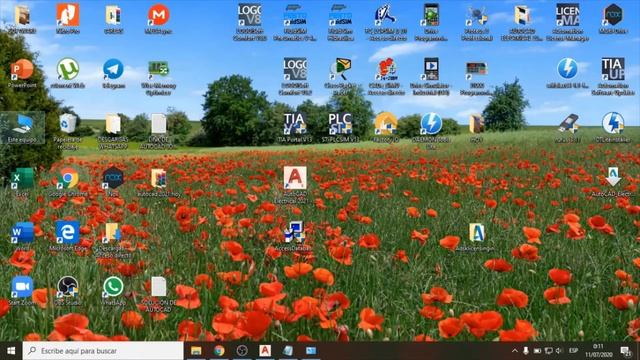Open File Explorer from the taskbar

point(196,351)
